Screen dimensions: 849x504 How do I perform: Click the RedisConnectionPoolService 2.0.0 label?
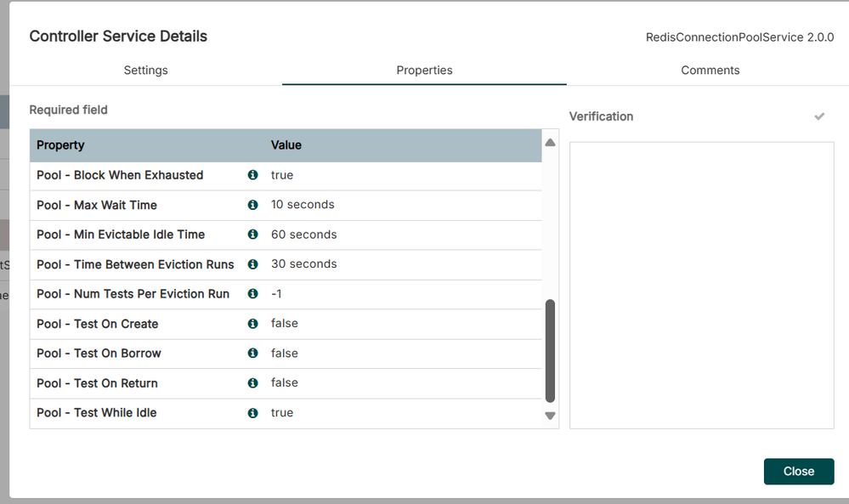[x=738, y=37]
